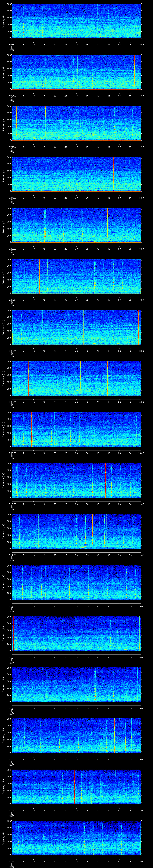Screen dimensions: 153x868
Task: Open the spectrogram panel above the 6:09:00 label
Action: pos(77,429)
